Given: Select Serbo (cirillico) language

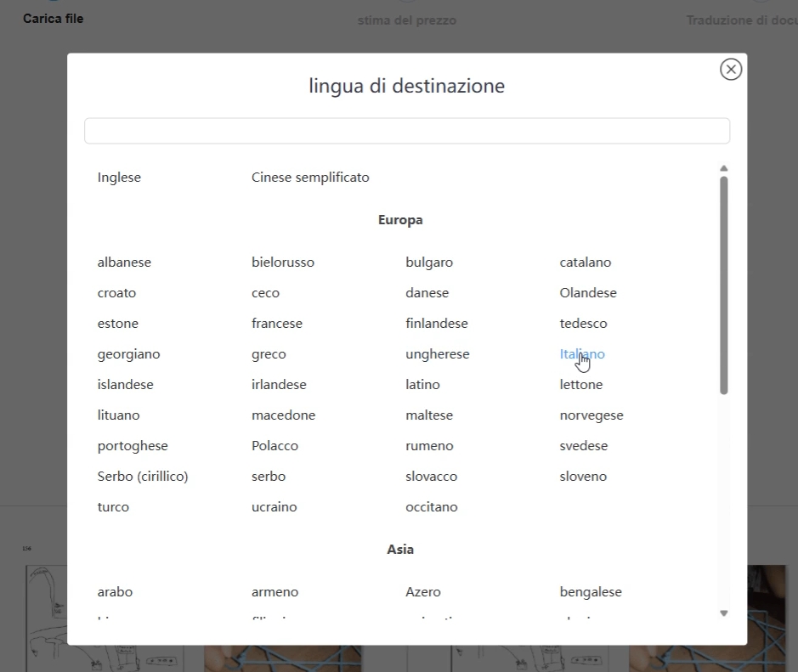Looking at the screenshot, I should 143,476.
